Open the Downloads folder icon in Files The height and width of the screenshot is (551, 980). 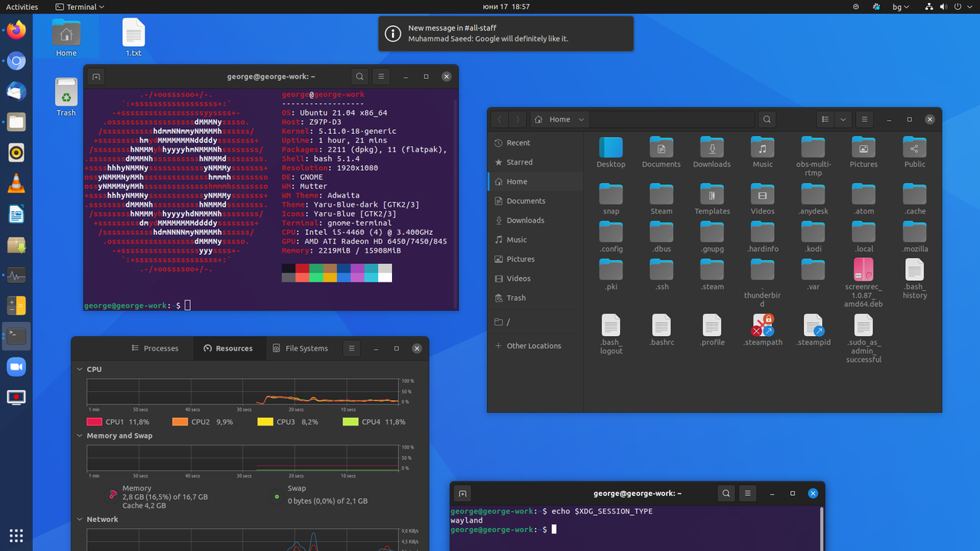tap(712, 152)
